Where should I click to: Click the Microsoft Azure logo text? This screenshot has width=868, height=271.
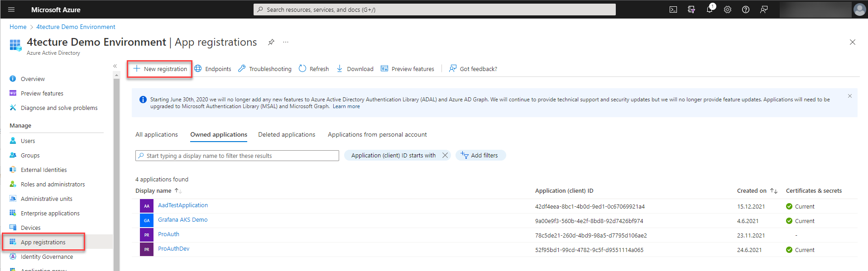tap(56, 10)
